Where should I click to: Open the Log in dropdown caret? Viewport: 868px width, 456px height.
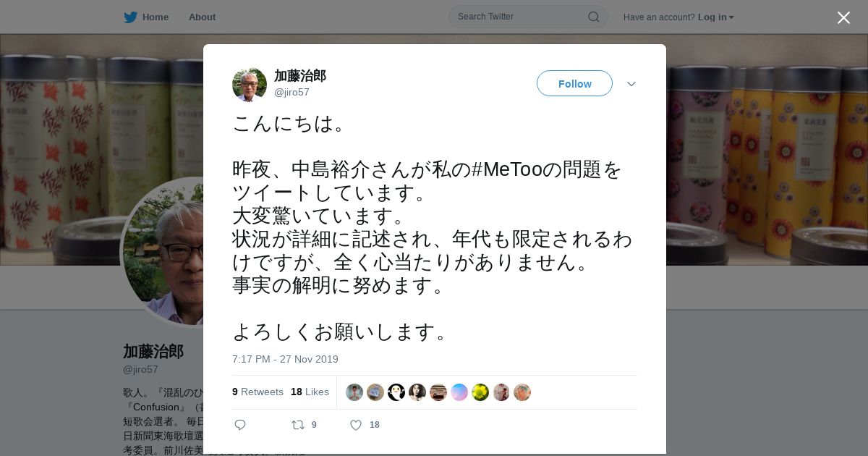731,17
